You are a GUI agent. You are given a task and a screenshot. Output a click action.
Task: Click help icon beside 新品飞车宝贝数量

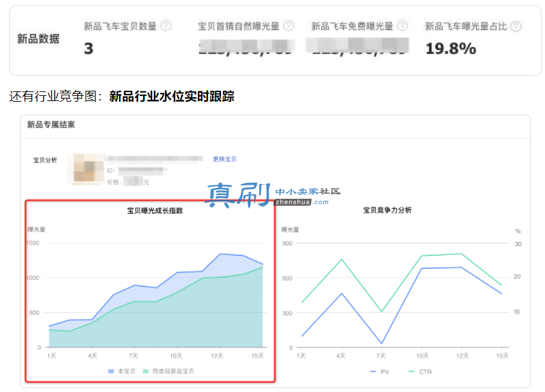coord(166,26)
